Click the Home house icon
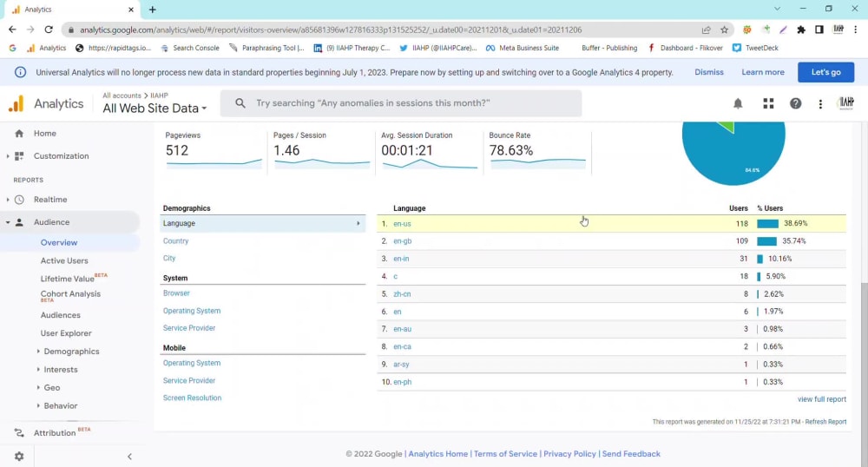The image size is (868, 467). [x=19, y=134]
